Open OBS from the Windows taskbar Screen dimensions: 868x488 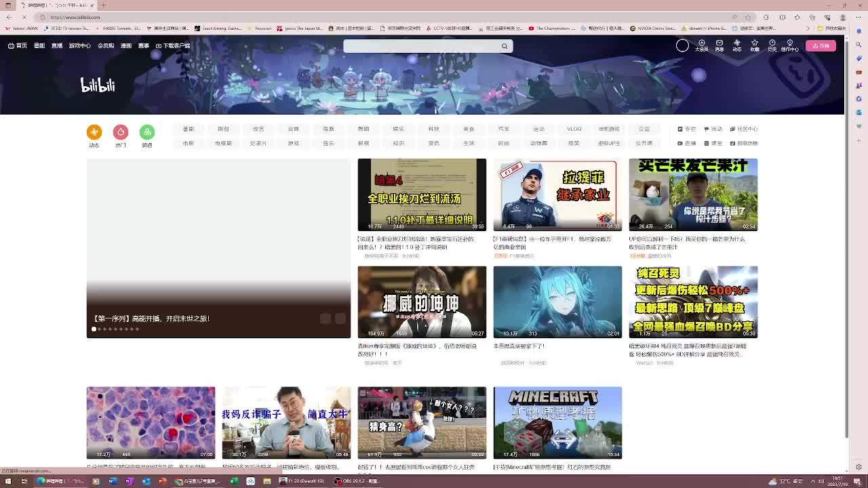click(356, 481)
